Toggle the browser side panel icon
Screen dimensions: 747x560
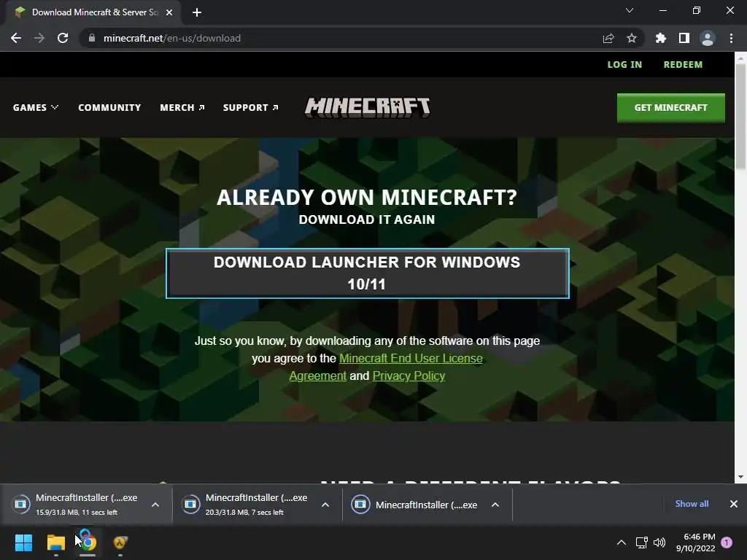click(x=684, y=38)
